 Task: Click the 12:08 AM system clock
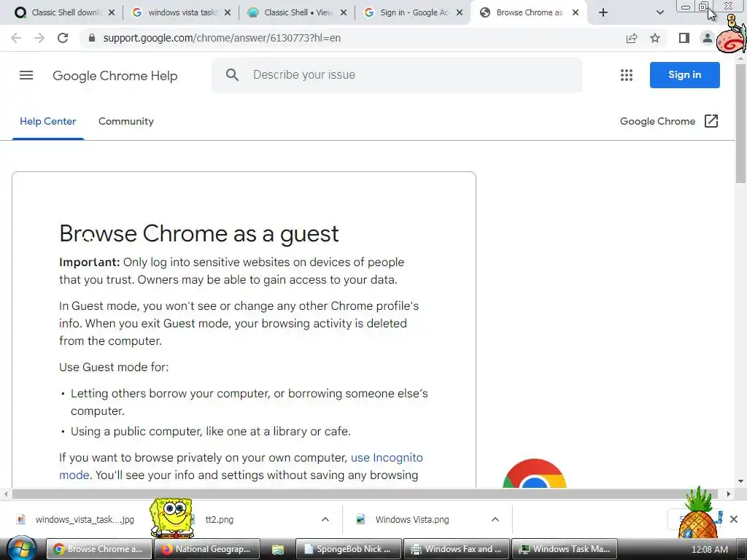(709, 550)
